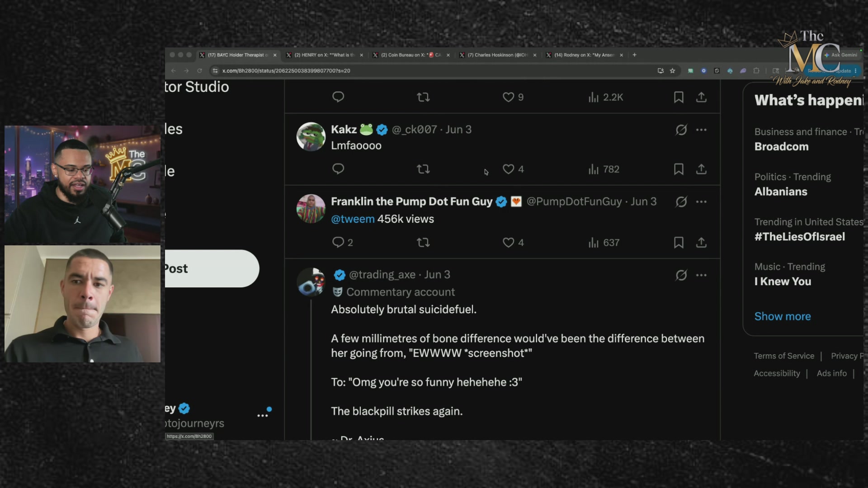Switch to HENRY on X tab

325,55
